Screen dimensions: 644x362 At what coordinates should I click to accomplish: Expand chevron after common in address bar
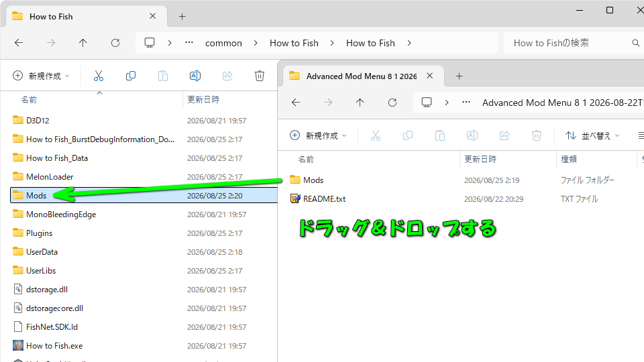pos(256,43)
